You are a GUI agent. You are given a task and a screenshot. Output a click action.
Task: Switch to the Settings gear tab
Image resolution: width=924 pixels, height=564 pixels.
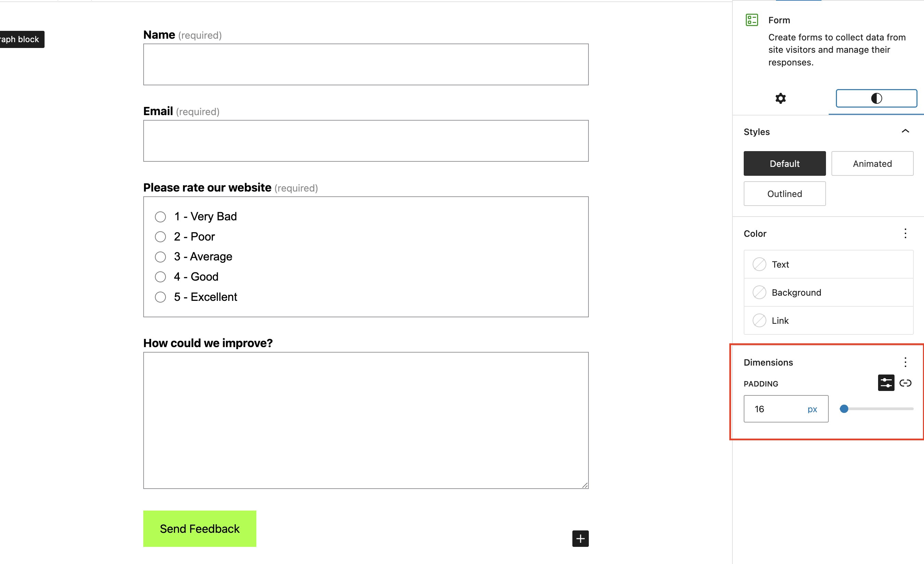coord(780,98)
